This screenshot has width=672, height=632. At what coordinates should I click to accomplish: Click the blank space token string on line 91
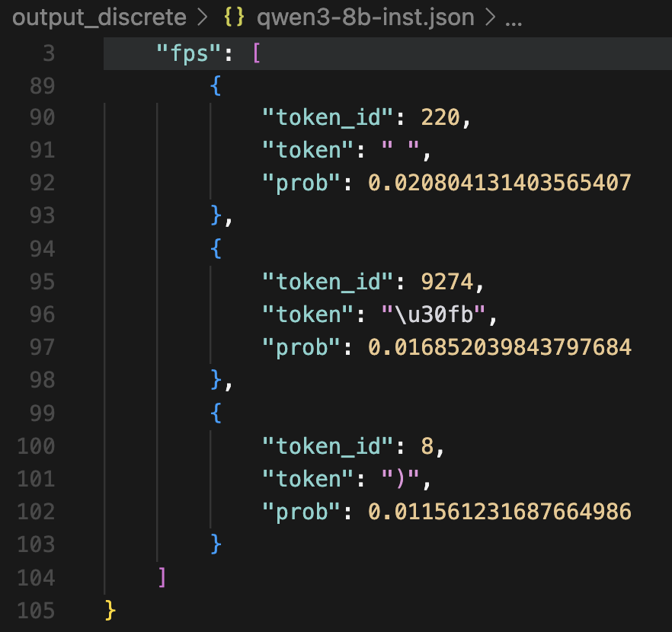tap(400, 151)
